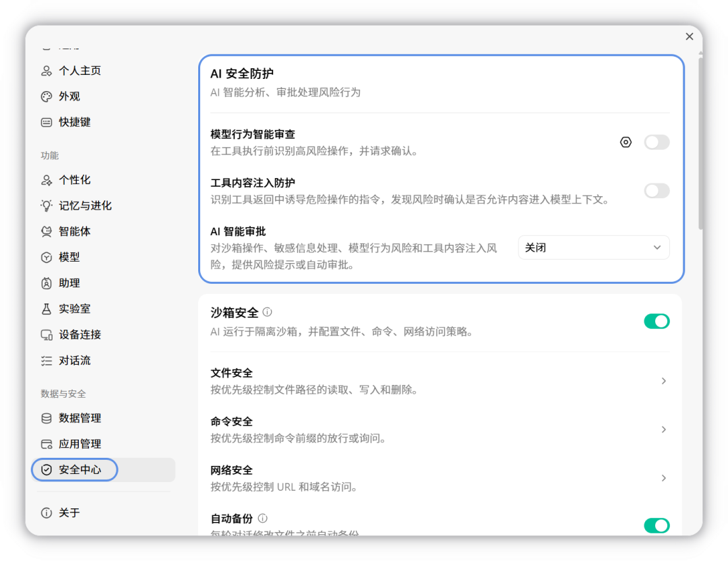Image resolution: width=728 pixels, height=561 pixels.
Task: Open the AI 智能审批 dropdown showing 关闭
Action: point(593,247)
